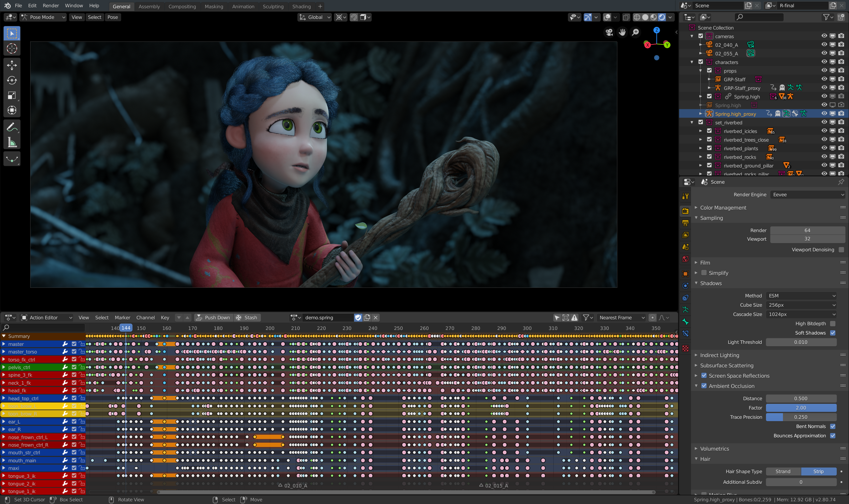This screenshot has height=504, width=849.
Task: Click the fake user shield for demo.spring
Action: (x=358, y=318)
